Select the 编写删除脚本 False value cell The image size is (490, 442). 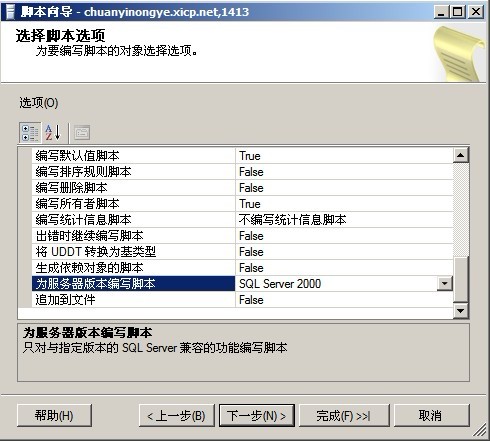tap(344, 188)
